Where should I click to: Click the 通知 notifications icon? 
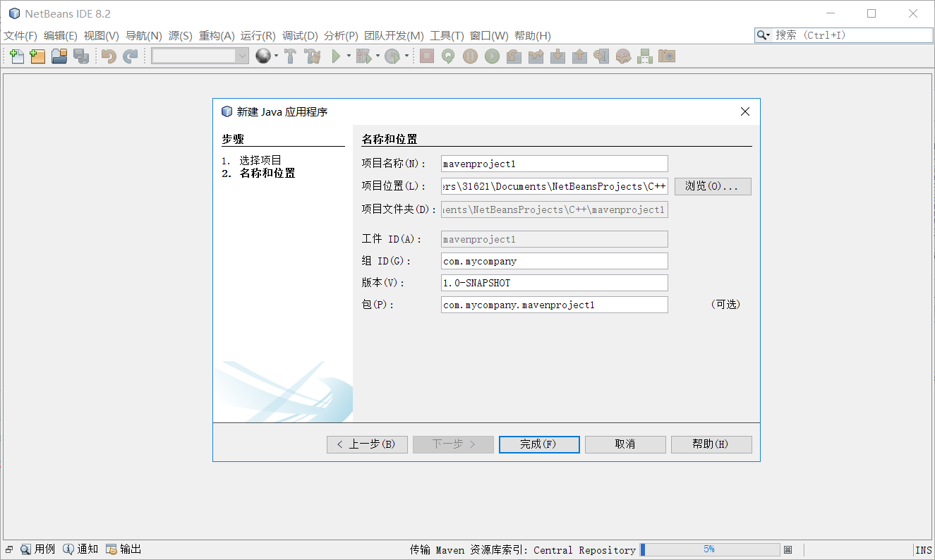click(x=68, y=549)
